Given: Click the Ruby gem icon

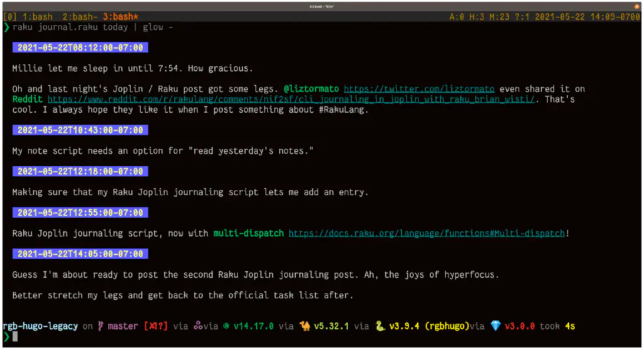Looking at the screenshot, I should tap(496, 326).
